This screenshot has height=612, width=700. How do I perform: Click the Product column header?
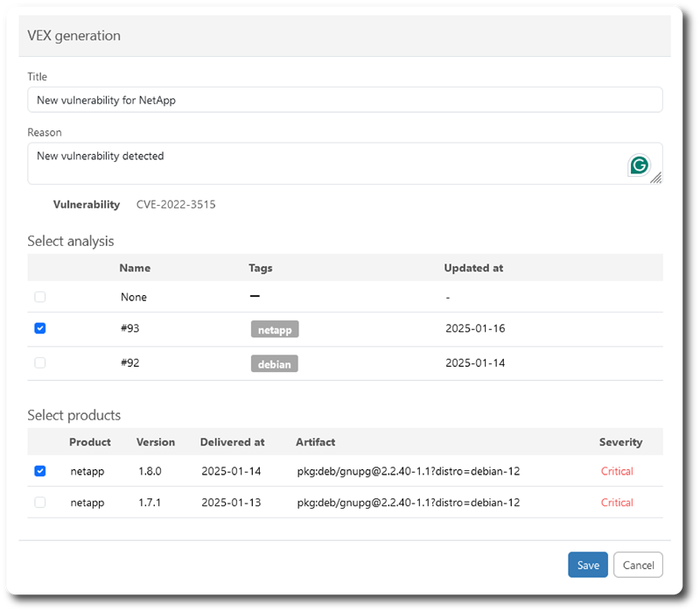pyautogui.click(x=90, y=442)
